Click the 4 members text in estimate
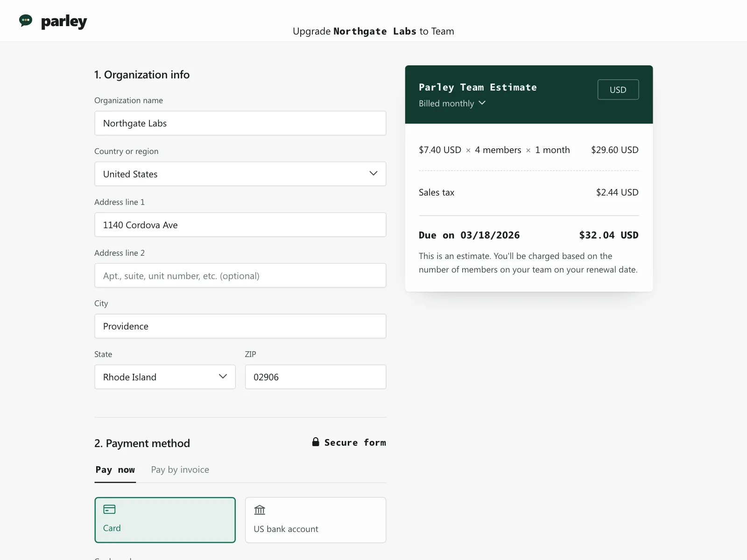 [x=498, y=150]
